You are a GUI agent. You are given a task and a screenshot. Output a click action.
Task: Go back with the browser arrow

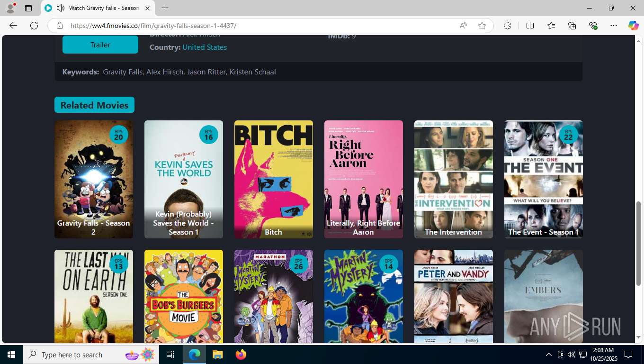(x=13, y=26)
